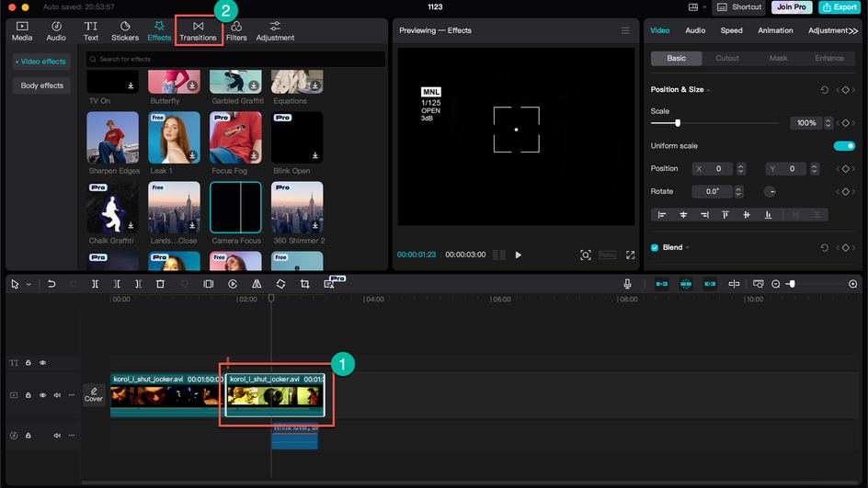Open the preview panel hamburger menu
This screenshot has width=868, height=488.
(625, 30)
